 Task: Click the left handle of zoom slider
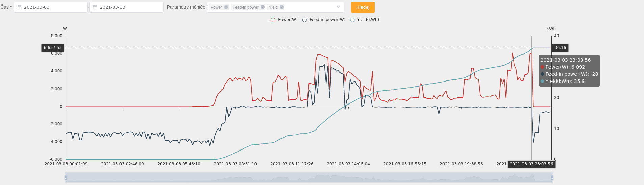pyautogui.click(x=66, y=178)
